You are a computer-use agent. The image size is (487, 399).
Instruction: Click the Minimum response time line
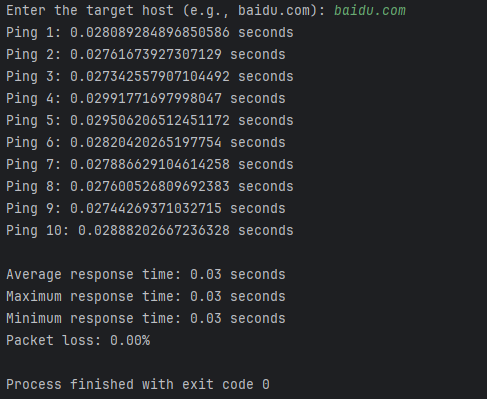pyautogui.click(x=146, y=319)
